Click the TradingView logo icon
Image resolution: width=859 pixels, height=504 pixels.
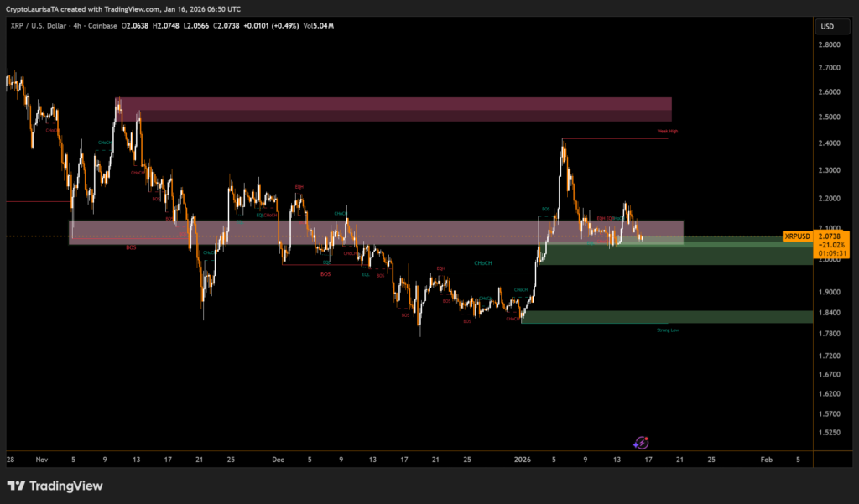(x=15, y=486)
